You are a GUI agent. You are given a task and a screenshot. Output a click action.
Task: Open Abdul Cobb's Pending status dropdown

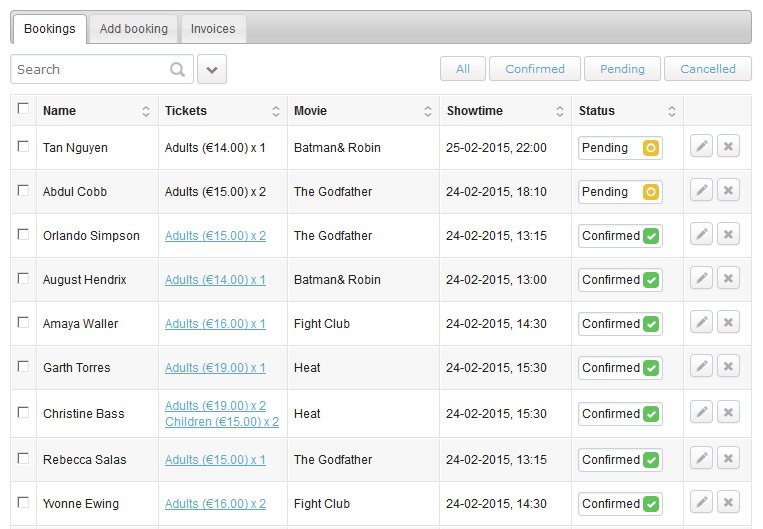point(620,192)
